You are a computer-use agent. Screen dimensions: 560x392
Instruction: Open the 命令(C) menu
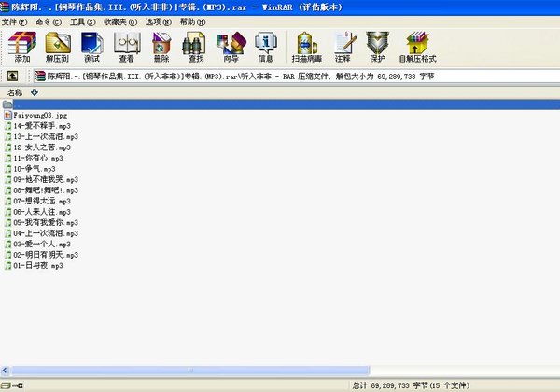pyautogui.click(x=49, y=22)
